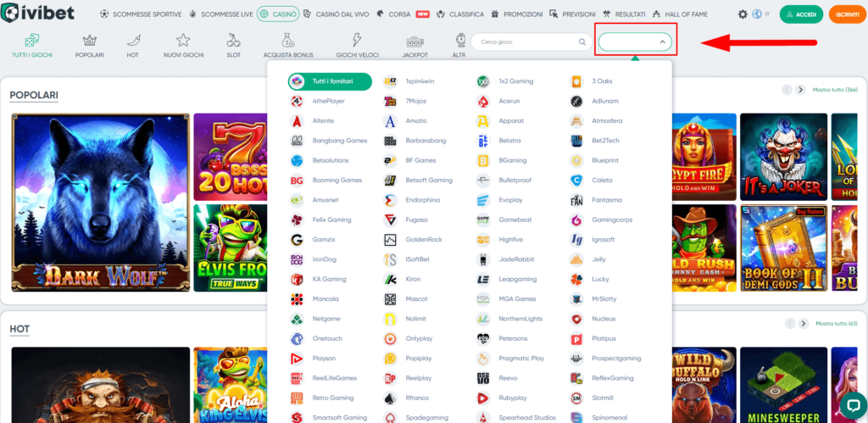Open the settings gear icon
868x423 pixels.
tap(743, 14)
